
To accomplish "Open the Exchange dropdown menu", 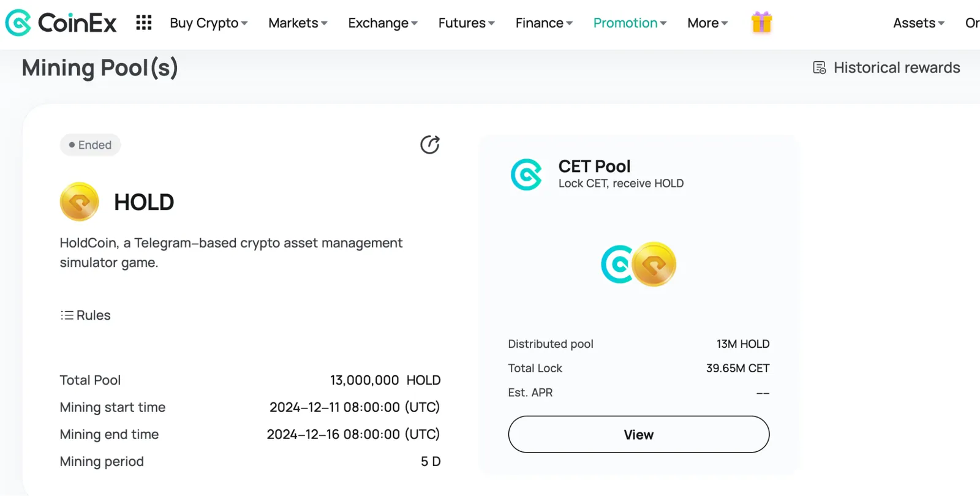I will [x=383, y=23].
